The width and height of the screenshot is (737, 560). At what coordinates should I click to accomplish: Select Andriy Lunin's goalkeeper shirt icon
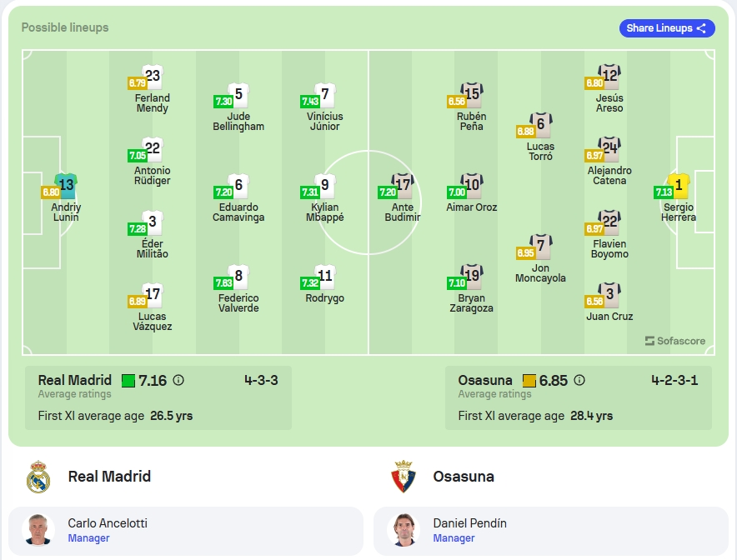66,186
